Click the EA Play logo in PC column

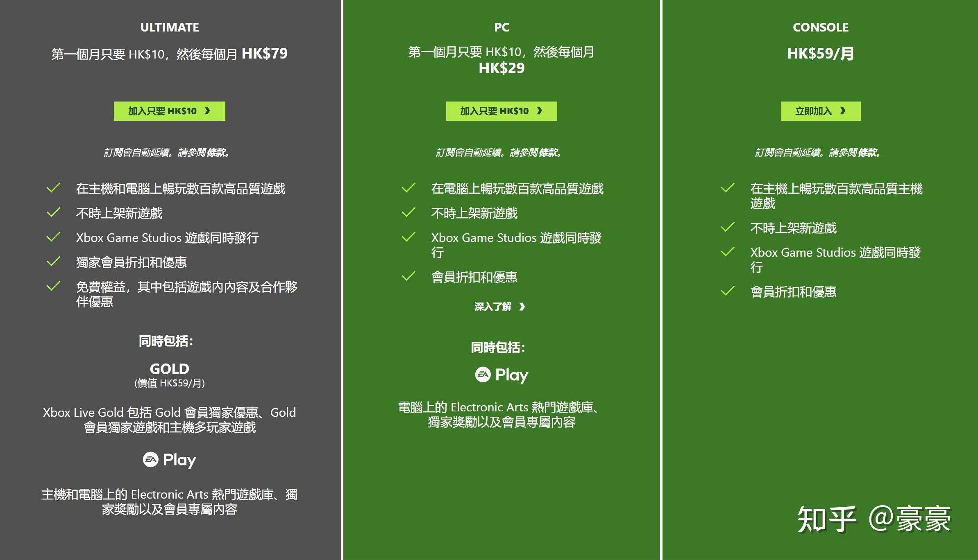[501, 375]
